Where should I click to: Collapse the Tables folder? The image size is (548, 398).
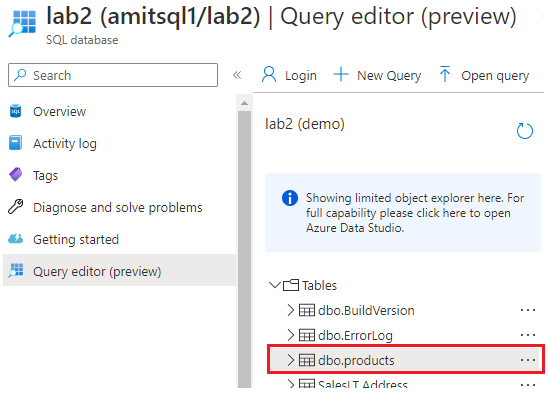[x=275, y=285]
